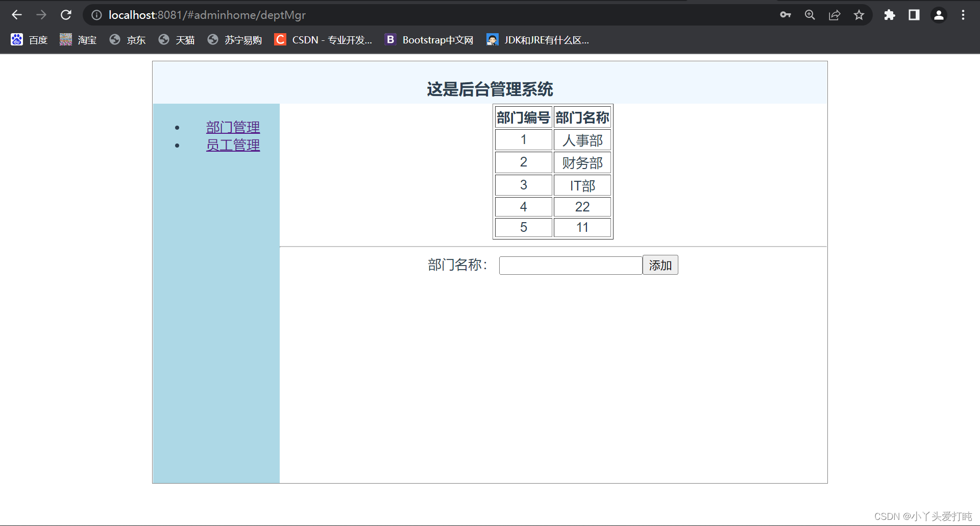The width and height of the screenshot is (980, 526).
Task: Open the 京东 bookmark
Action: click(x=128, y=40)
